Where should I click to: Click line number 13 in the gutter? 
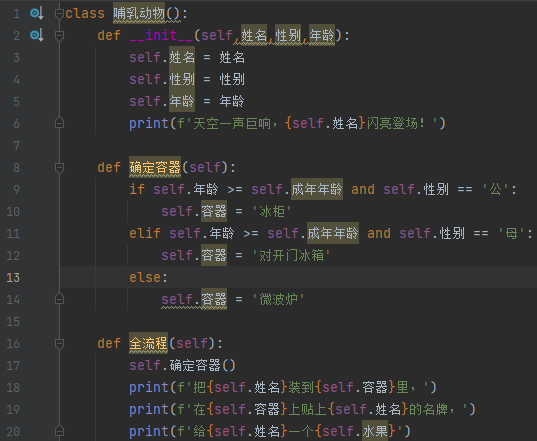click(13, 278)
